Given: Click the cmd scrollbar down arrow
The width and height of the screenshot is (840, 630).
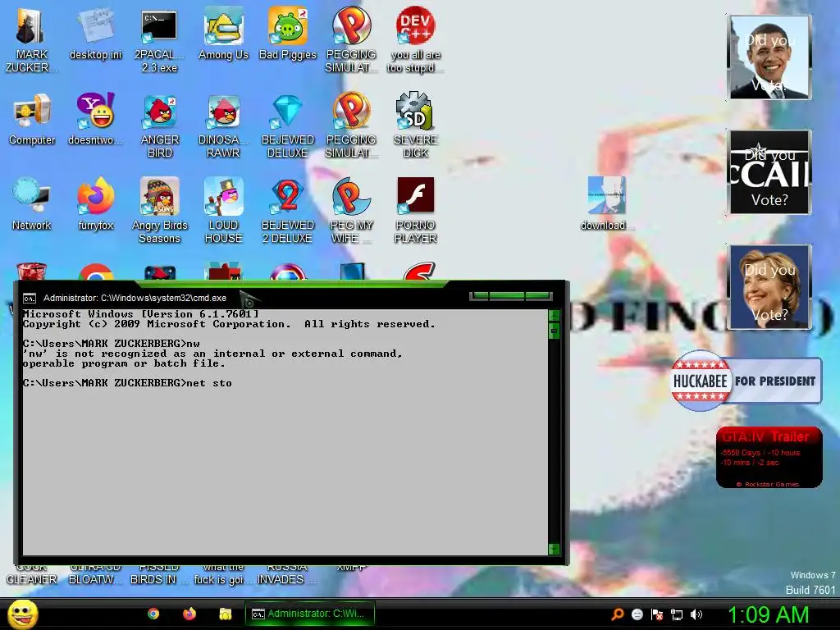Looking at the screenshot, I should click(554, 549).
